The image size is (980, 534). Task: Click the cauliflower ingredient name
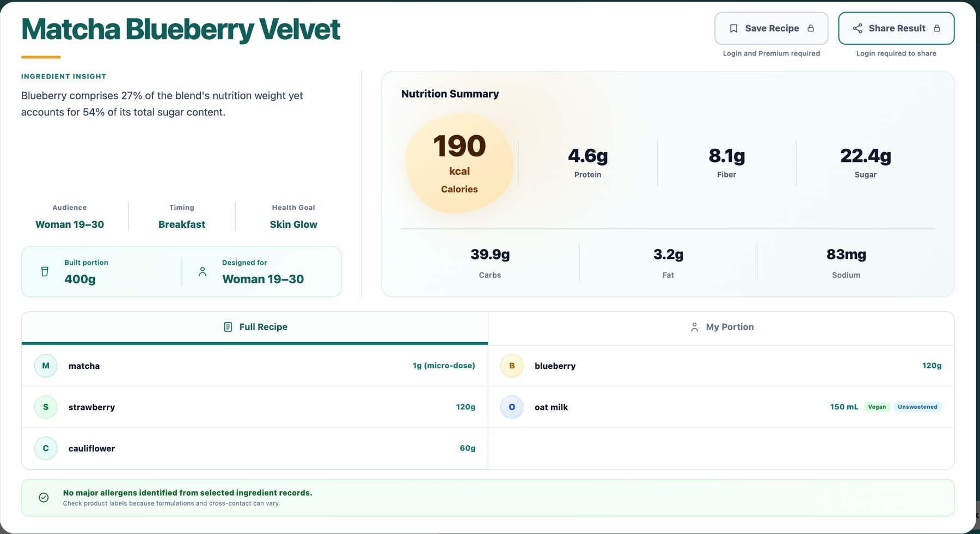coord(91,448)
